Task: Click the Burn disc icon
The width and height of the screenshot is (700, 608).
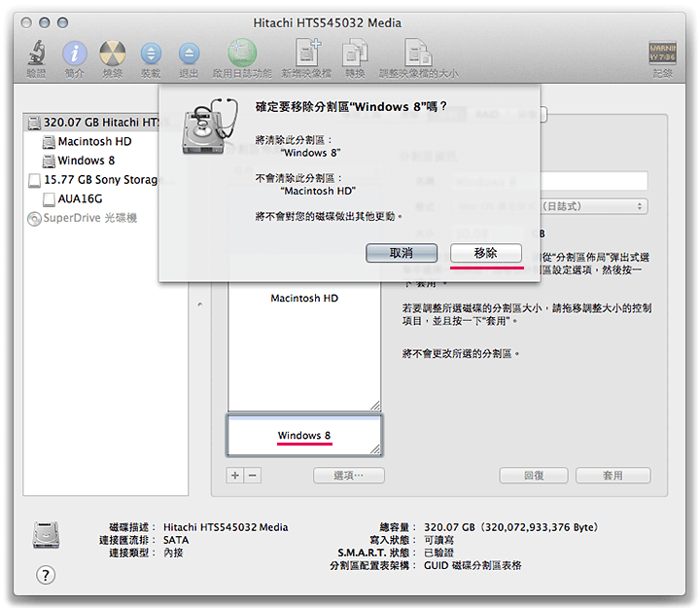Action: click(113, 54)
